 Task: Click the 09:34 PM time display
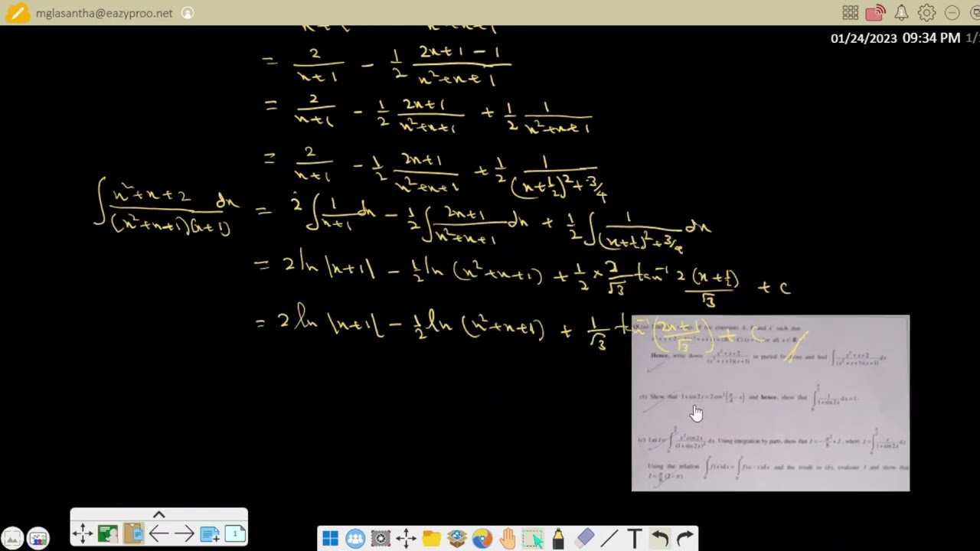(x=931, y=37)
